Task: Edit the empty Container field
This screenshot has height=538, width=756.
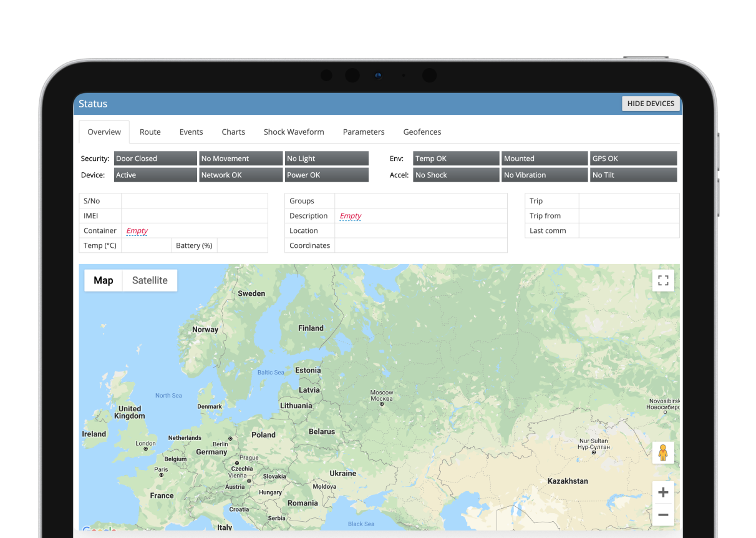Action: [137, 230]
